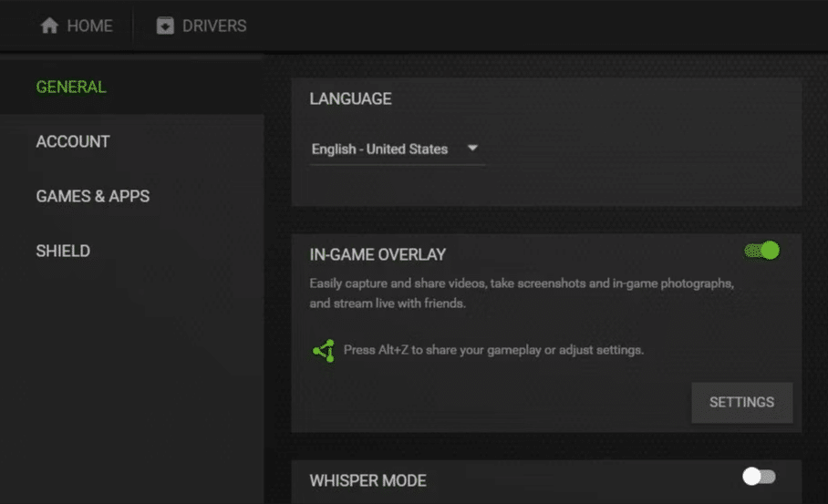Click the IN-GAME OVERLAY heading
This screenshot has height=504, width=828.
click(x=378, y=254)
